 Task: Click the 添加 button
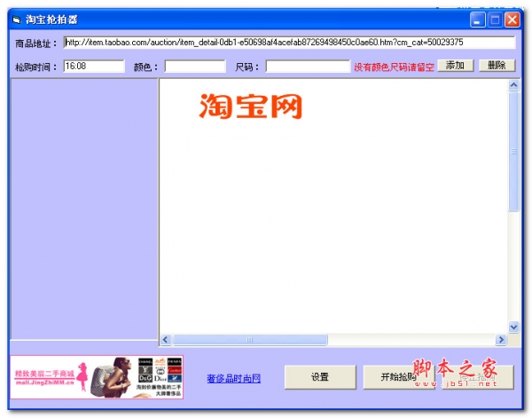456,65
